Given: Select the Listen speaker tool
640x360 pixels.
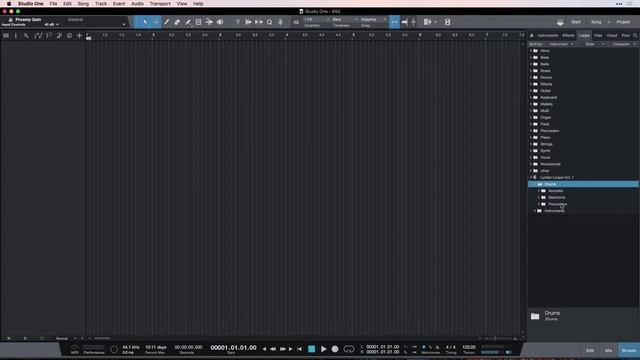Looking at the screenshot, I should (220, 22).
